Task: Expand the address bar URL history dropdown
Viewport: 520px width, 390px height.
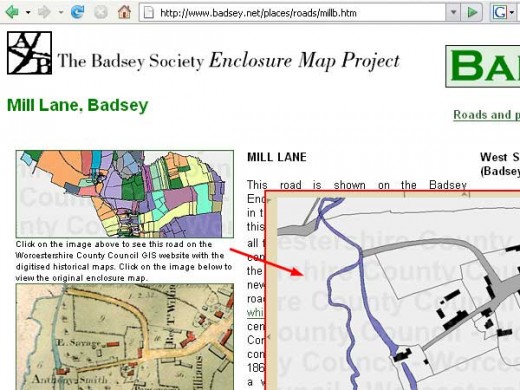Action: pos(453,13)
